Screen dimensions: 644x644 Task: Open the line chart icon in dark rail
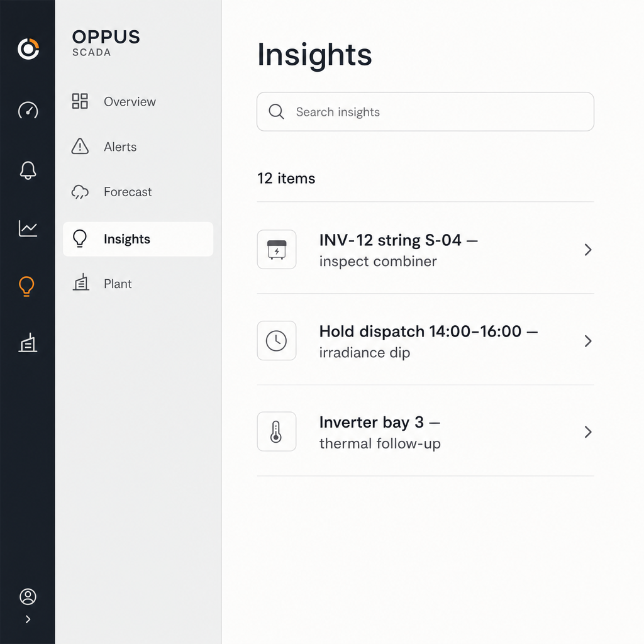pos(28,228)
